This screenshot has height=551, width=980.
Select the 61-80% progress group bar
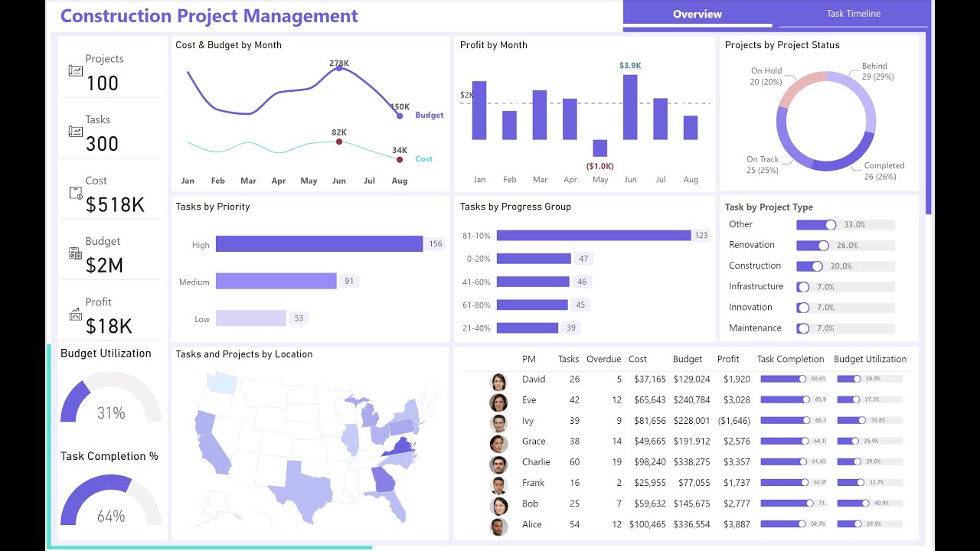pyautogui.click(x=532, y=305)
